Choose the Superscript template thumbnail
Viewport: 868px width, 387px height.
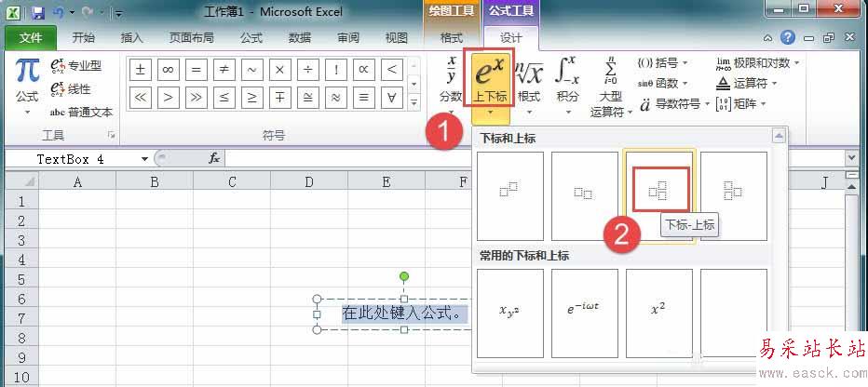[x=509, y=195]
